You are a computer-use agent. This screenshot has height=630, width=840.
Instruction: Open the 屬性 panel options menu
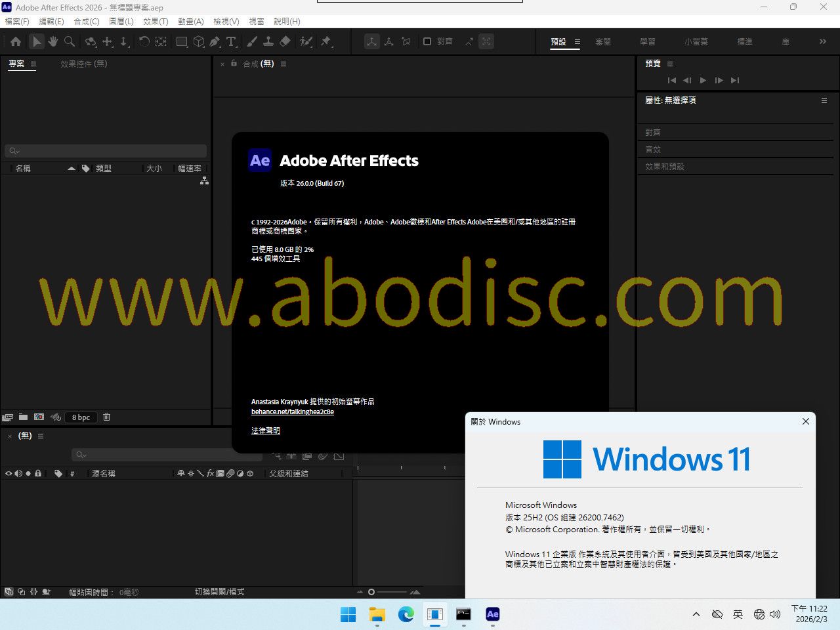[x=824, y=100]
